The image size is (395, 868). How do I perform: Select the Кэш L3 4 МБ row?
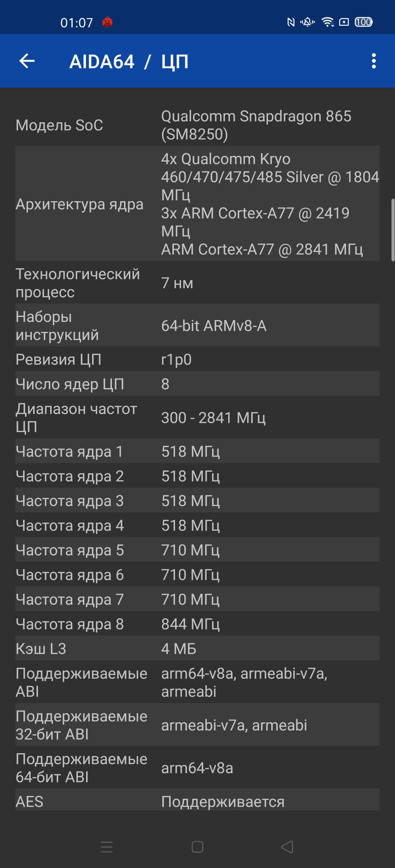pos(197,648)
